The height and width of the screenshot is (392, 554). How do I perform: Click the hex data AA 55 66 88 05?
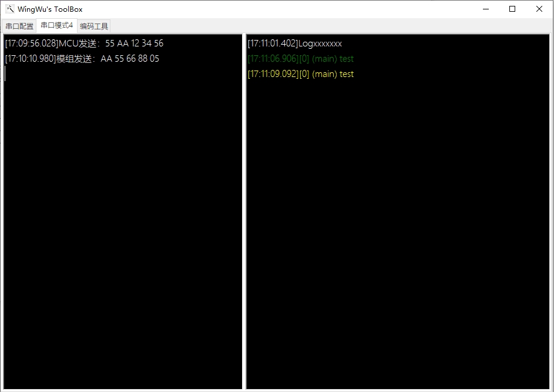coord(130,59)
